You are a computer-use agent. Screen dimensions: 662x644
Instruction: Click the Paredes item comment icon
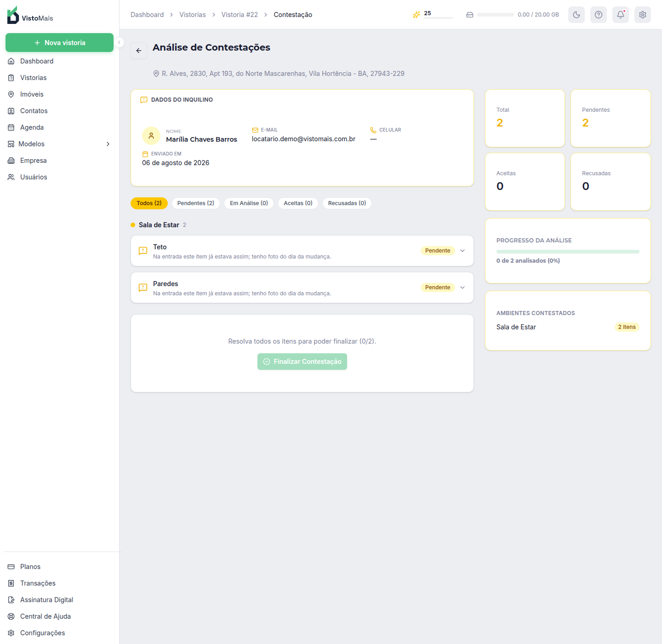click(143, 287)
